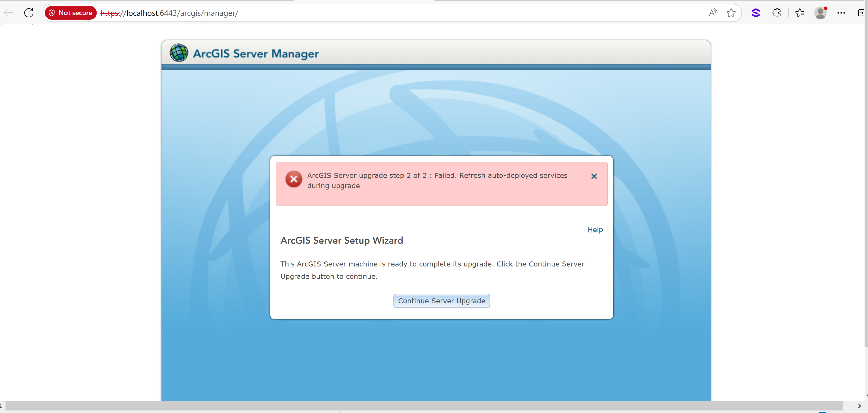The height and width of the screenshot is (413, 868).
Task: Open the Favorites list icon
Action: coord(800,13)
